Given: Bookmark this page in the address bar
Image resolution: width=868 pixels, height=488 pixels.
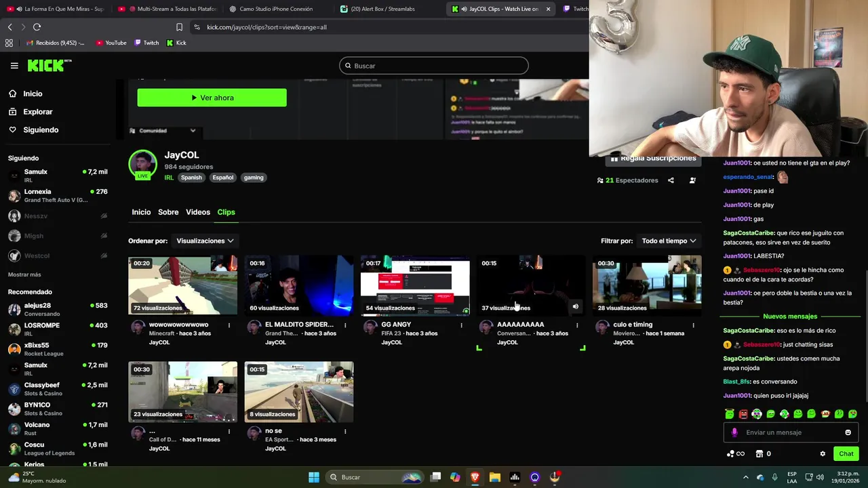Looking at the screenshot, I should pos(179,27).
